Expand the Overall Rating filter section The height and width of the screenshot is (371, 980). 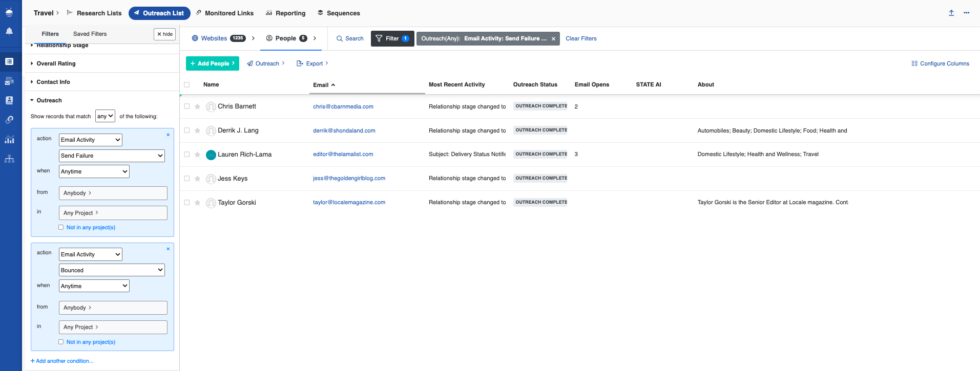(x=56, y=63)
